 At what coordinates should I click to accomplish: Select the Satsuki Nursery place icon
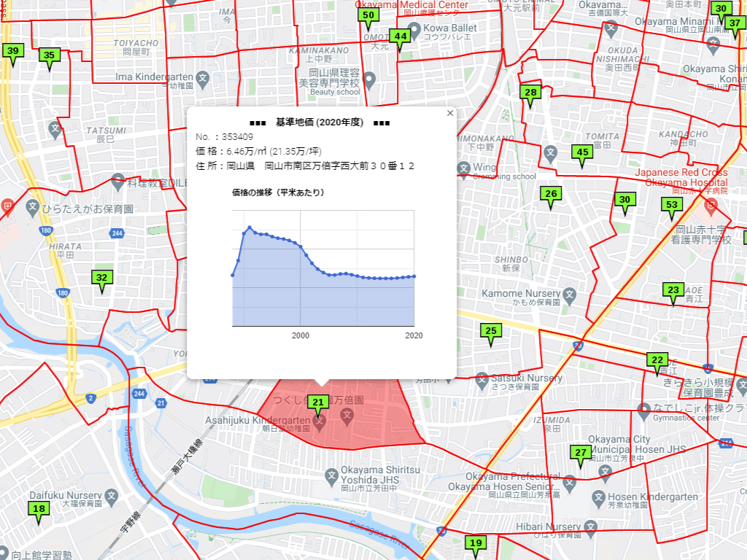tap(481, 379)
